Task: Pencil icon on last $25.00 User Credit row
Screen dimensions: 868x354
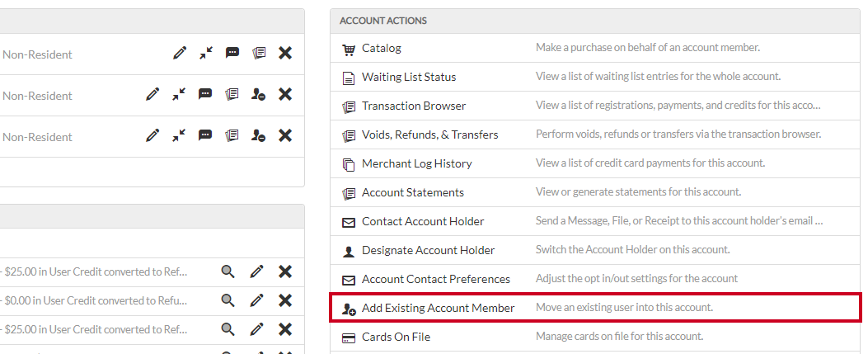Action: 256,329
